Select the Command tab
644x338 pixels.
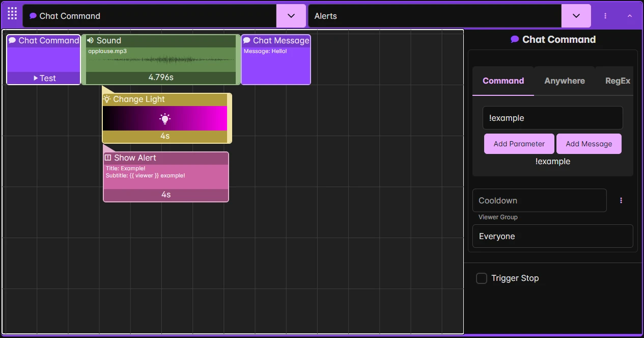click(x=503, y=81)
